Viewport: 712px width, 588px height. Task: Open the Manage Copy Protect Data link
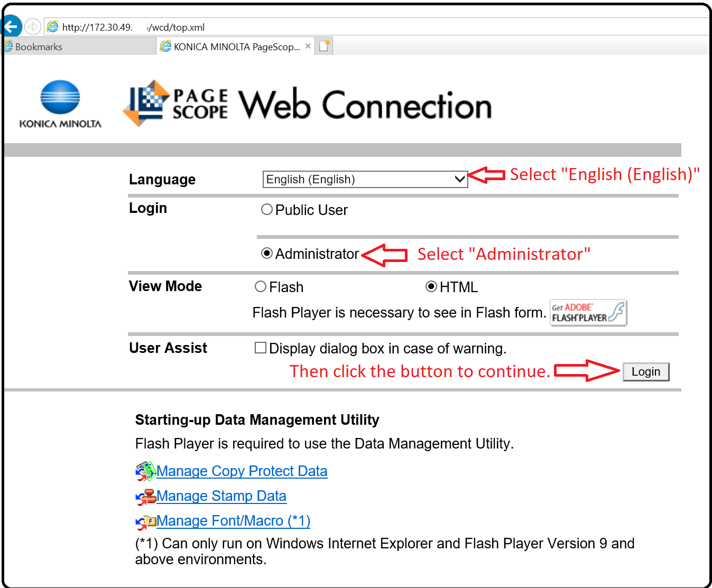point(242,471)
